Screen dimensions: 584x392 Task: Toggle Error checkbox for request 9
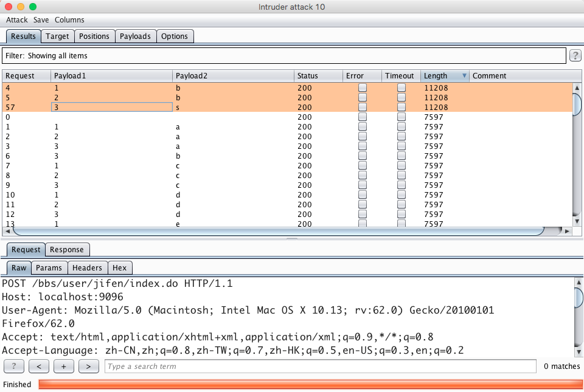point(363,185)
